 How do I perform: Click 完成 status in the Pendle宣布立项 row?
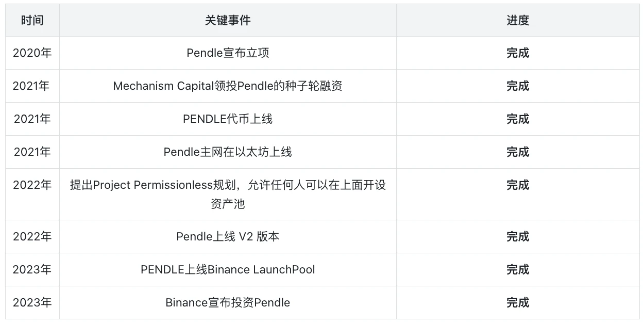click(x=517, y=53)
